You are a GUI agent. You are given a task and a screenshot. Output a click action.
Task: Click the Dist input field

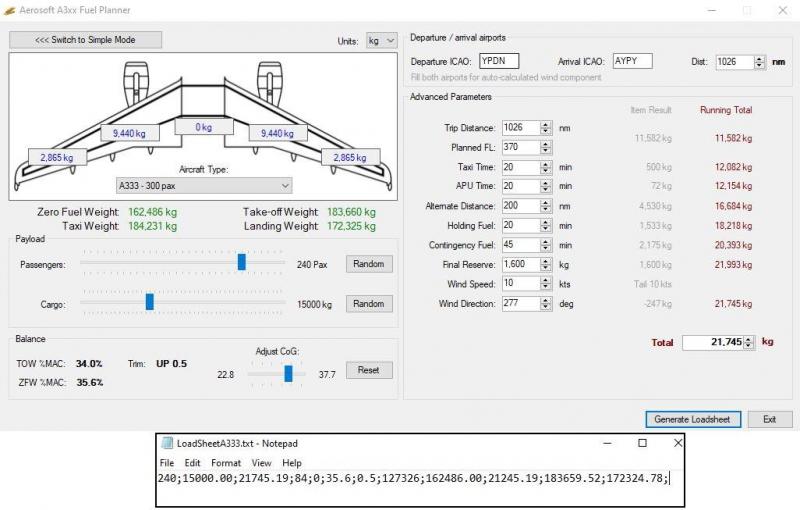(735, 62)
